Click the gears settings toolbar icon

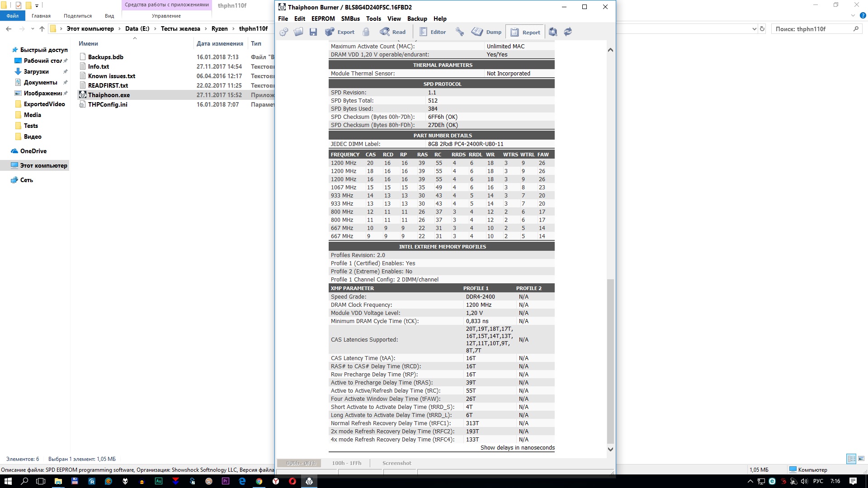click(x=284, y=32)
